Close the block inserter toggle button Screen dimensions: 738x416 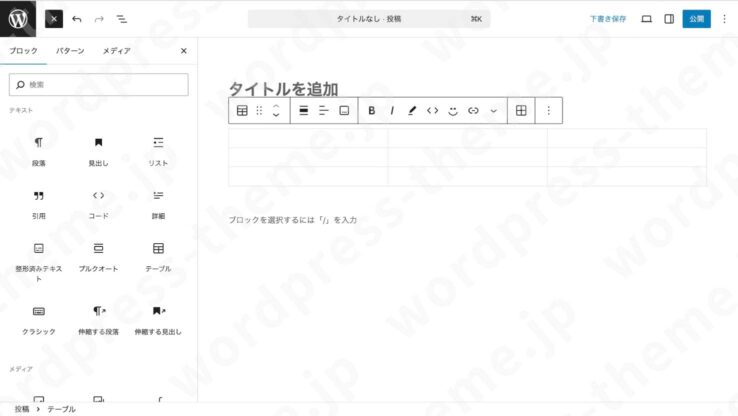click(x=54, y=19)
